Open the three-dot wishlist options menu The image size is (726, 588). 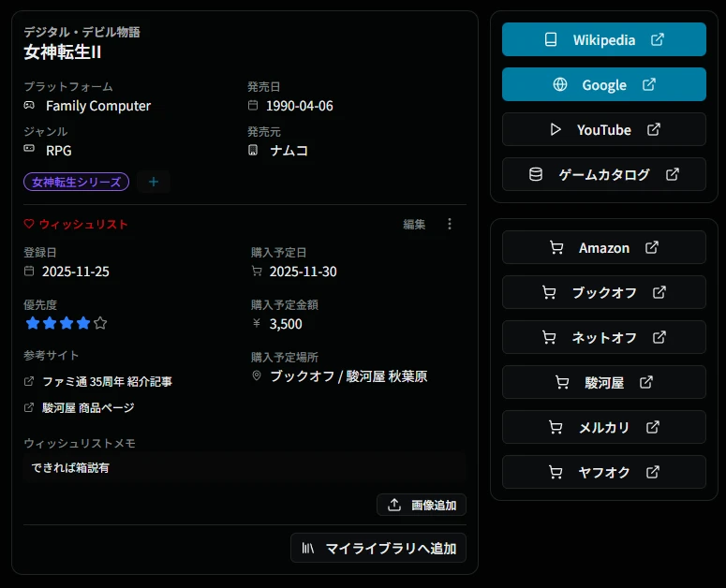pos(450,224)
